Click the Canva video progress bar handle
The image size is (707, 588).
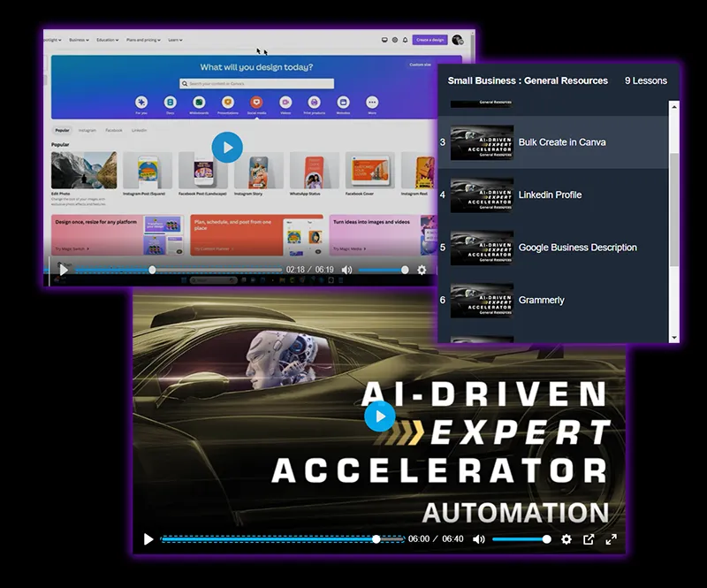pyautogui.click(x=152, y=270)
